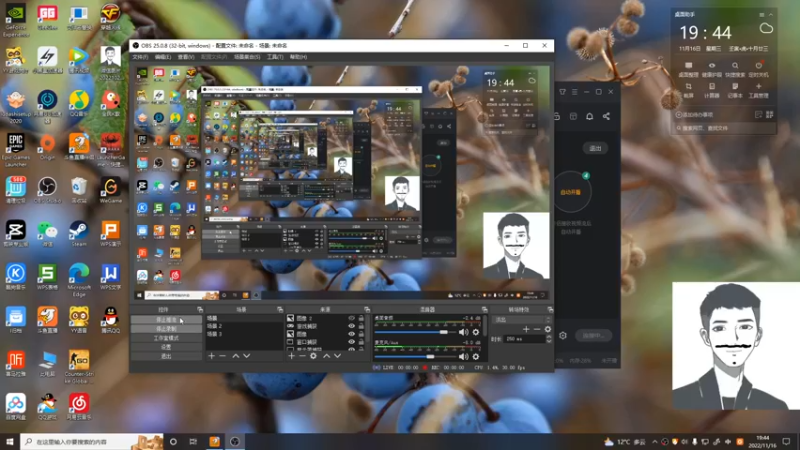Move the source up in the Sources panel
The image size is (800, 450).
327,356
